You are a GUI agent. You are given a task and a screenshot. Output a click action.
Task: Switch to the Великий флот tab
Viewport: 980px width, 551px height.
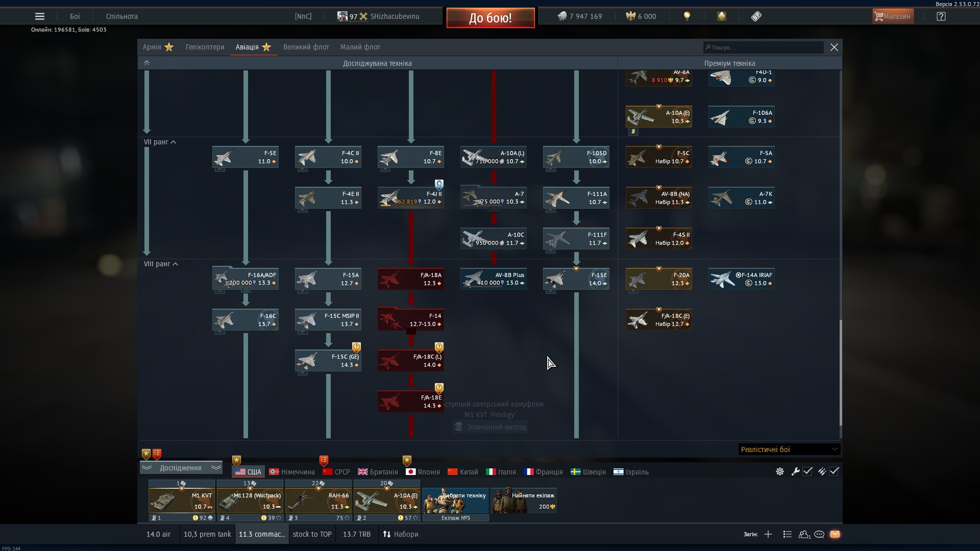(306, 47)
